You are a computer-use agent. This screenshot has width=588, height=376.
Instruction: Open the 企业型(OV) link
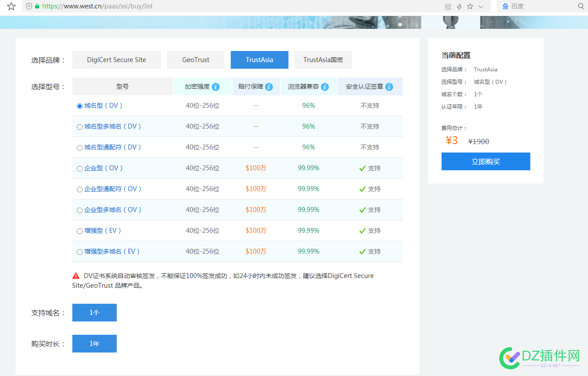click(104, 168)
